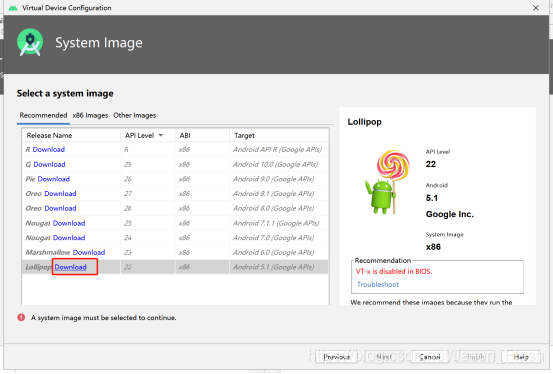Click the red error icon beside the warning message
The height and width of the screenshot is (374, 553).
[21, 317]
